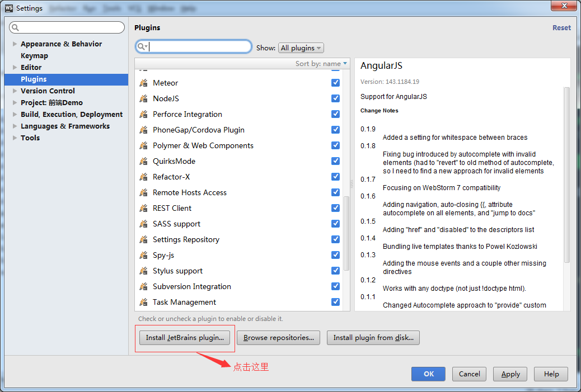Click the plugin list vertical scrollbar

coord(346,233)
